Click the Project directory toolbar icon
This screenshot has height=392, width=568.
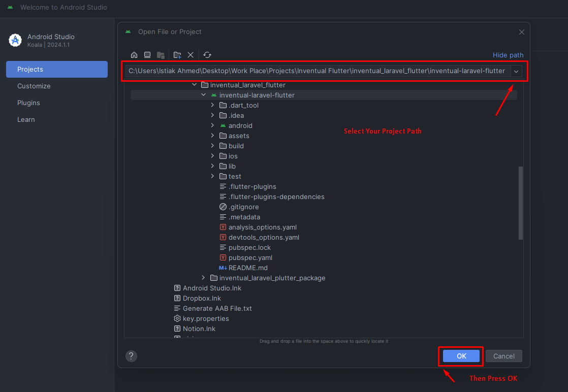pyautogui.click(x=161, y=55)
